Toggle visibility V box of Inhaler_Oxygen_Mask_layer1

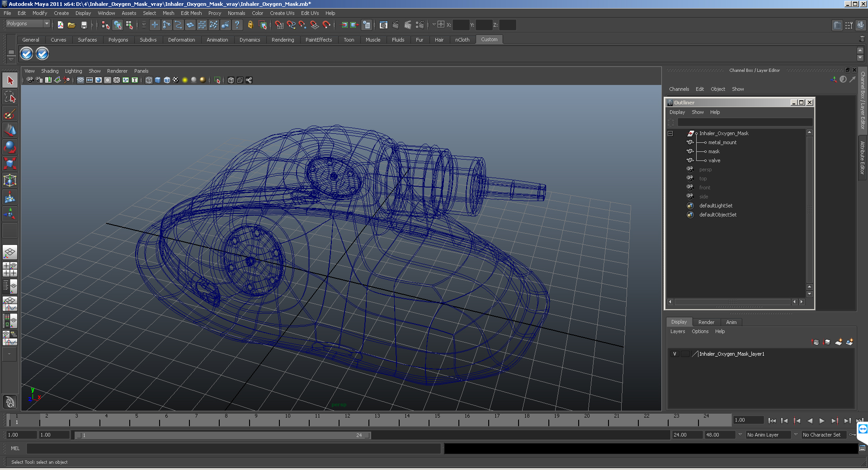(675, 354)
